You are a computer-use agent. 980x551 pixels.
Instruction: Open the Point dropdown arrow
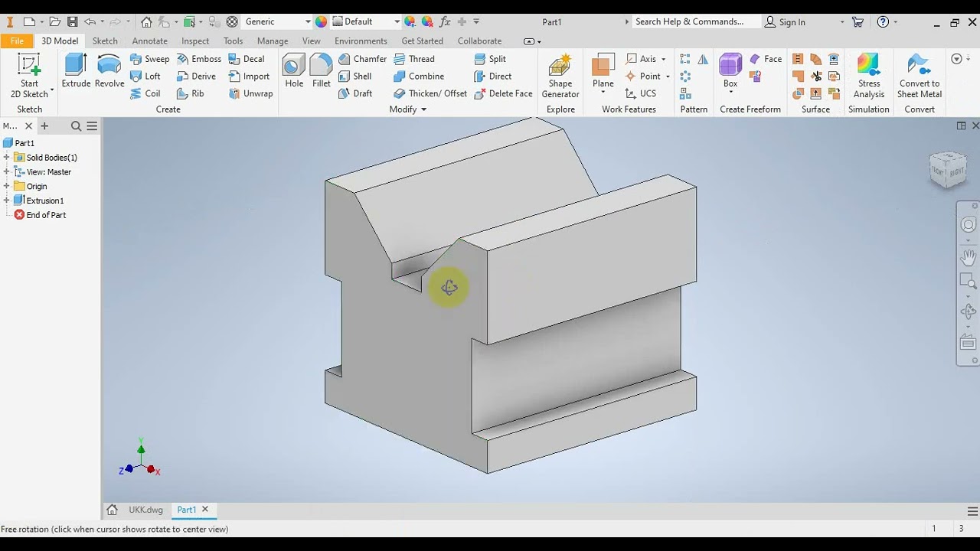668,76
